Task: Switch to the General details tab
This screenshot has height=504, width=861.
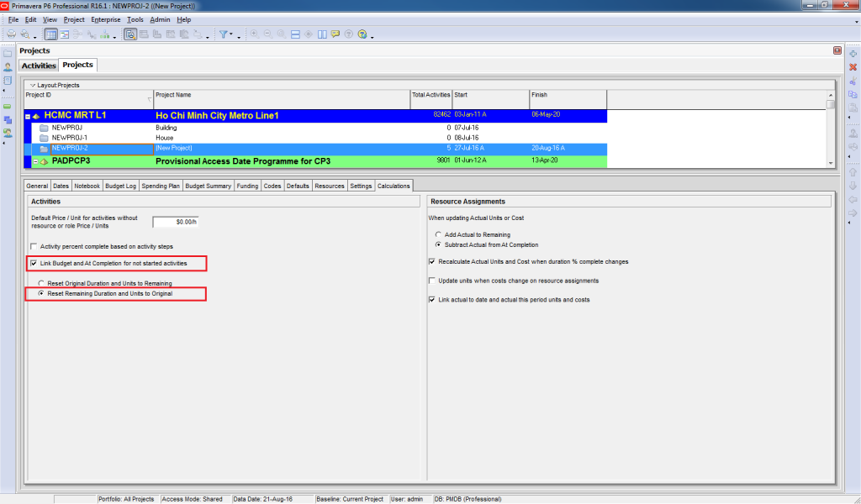Action: (37, 186)
